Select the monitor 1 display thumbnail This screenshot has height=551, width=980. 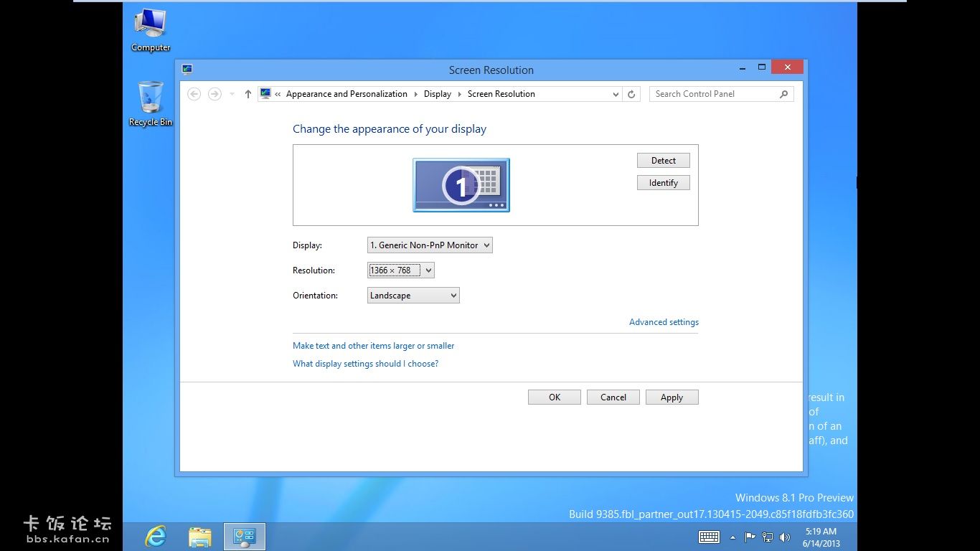coord(461,185)
